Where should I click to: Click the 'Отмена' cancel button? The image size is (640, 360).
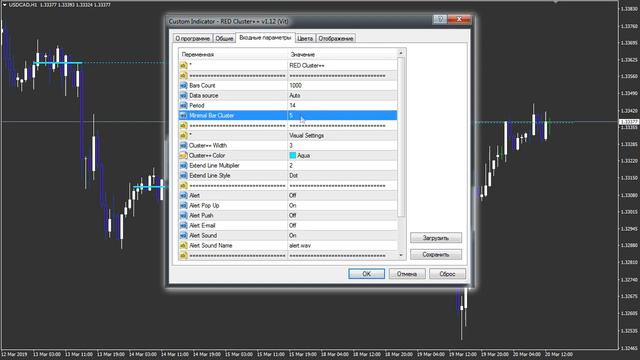click(x=407, y=274)
